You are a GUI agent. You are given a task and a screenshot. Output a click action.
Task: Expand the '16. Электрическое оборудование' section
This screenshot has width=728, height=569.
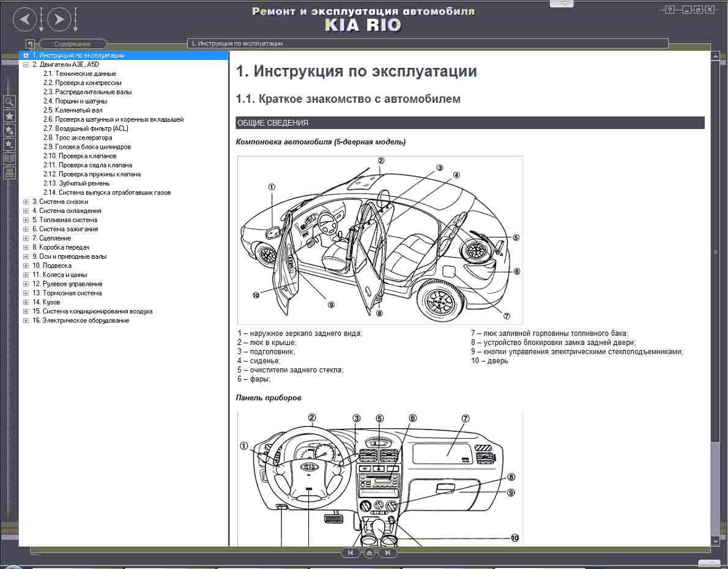(x=26, y=321)
